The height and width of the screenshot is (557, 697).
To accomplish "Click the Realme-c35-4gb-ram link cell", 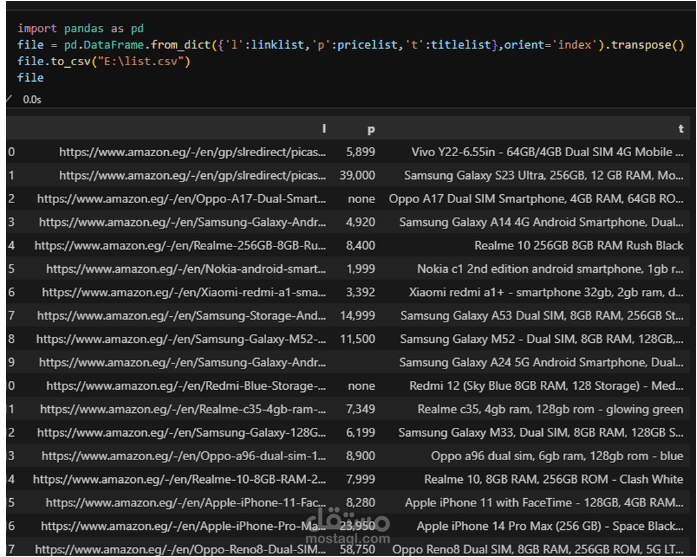I will (x=183, y=409).
